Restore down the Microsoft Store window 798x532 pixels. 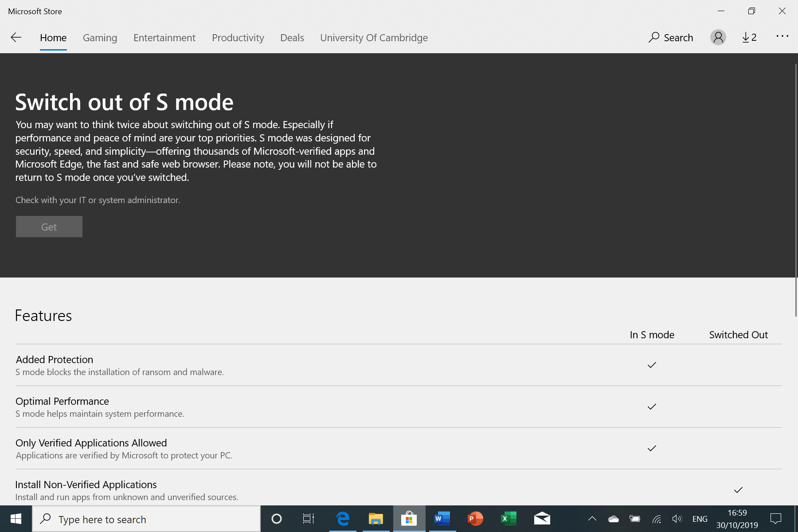[751, 11]
